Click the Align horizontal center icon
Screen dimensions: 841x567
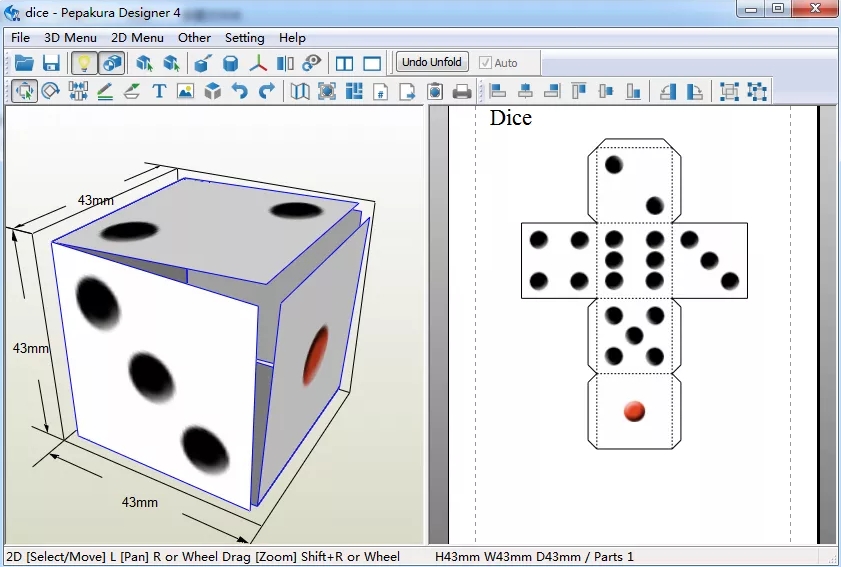pos(525,91)
